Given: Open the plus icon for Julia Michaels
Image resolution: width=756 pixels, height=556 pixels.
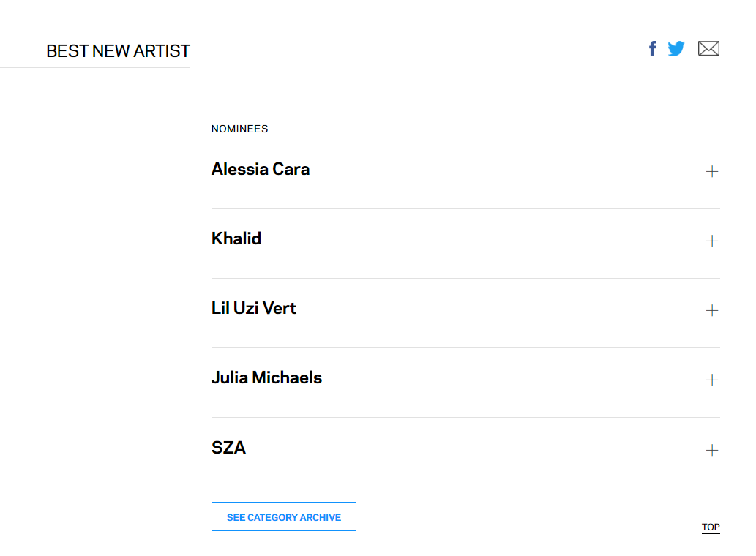Looking at the screenshot, I should [712, 380].
